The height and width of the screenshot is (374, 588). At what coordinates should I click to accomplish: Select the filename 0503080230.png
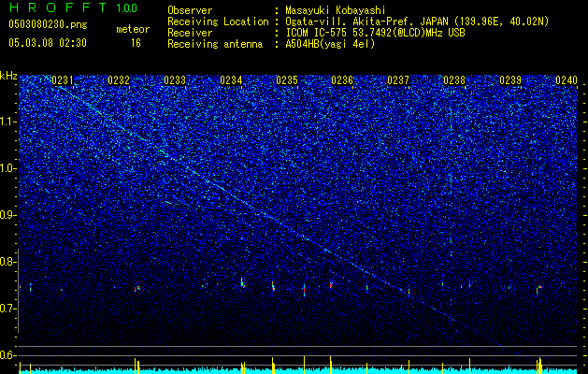tap(48, 24)
